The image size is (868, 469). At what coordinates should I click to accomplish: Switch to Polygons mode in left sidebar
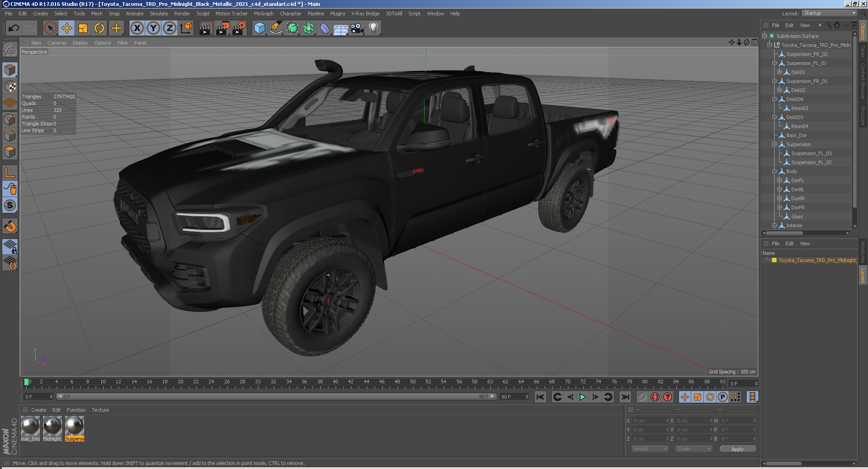pyautogui.click(x=10, y=152)
